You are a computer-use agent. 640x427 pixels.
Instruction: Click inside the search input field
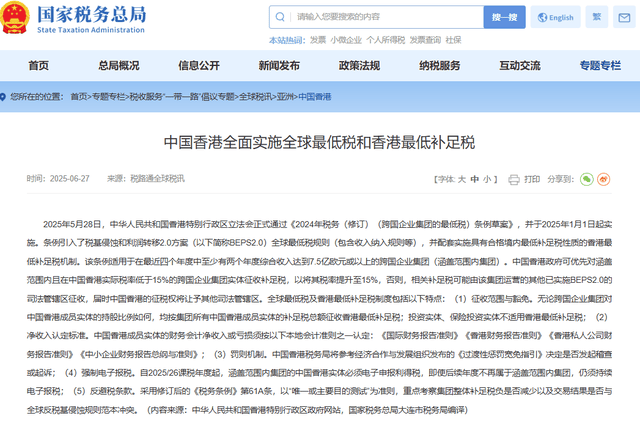380,19
